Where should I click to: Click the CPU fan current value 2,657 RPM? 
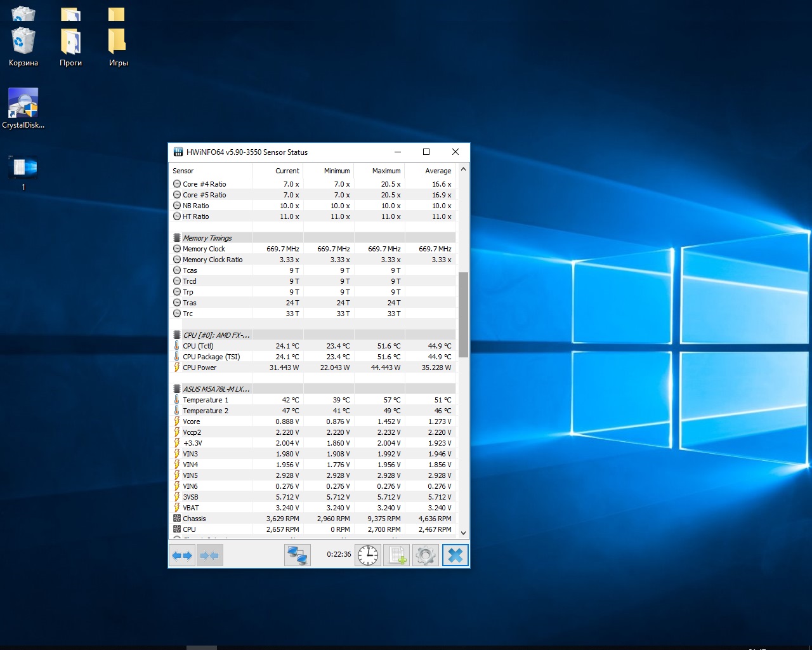click(283, 529)
